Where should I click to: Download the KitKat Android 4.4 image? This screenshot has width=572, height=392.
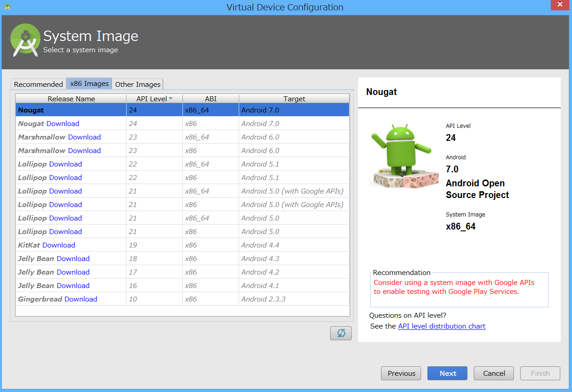point(59,245)
